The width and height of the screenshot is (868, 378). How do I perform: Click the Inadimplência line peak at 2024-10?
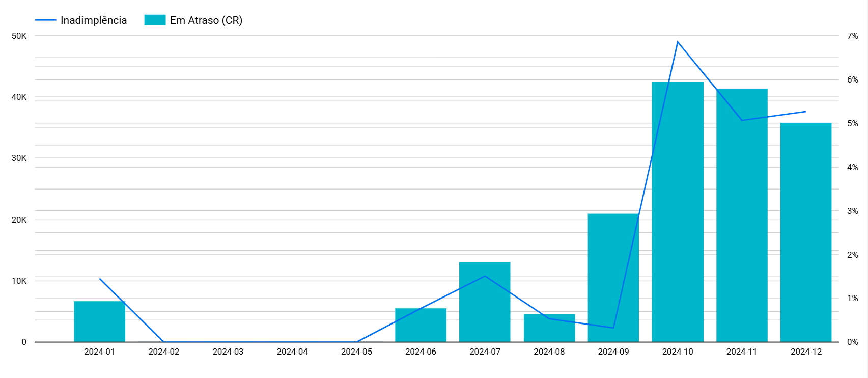[678, 42]
